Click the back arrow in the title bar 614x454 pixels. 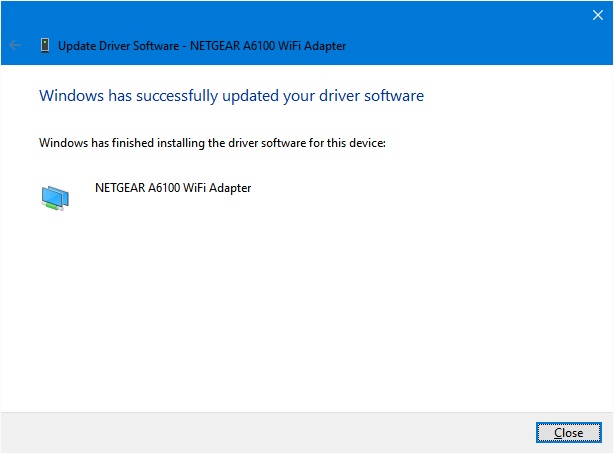pyautogui.click(x=15, y=45)
